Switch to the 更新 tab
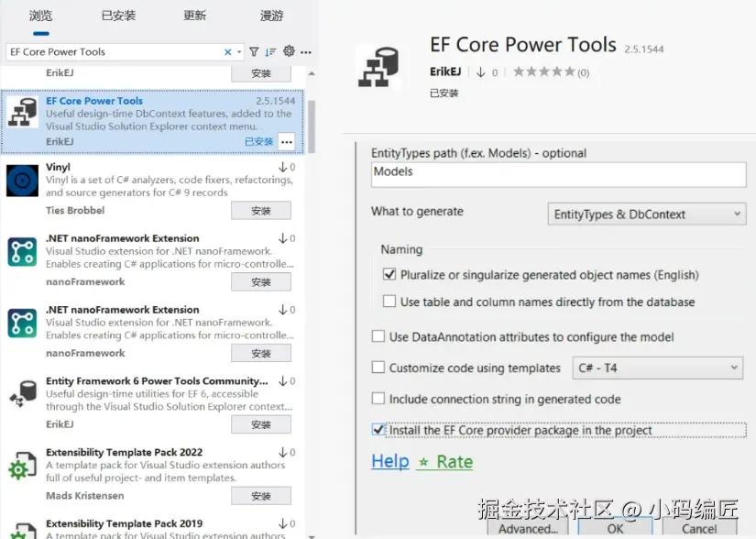The width and height of the screenshot is (756, 539). [195, 16]
